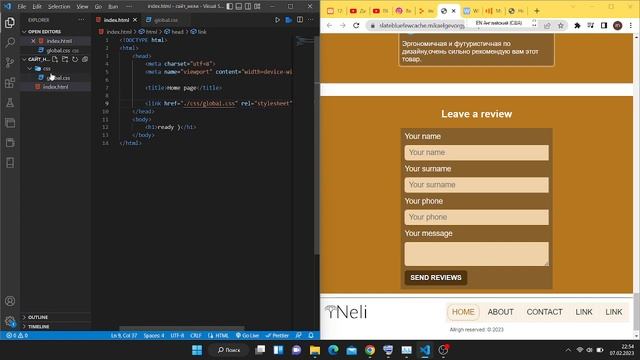The image size is (640, 360).
Task: Click the Your surname input field
Action: tap(476, 185)
